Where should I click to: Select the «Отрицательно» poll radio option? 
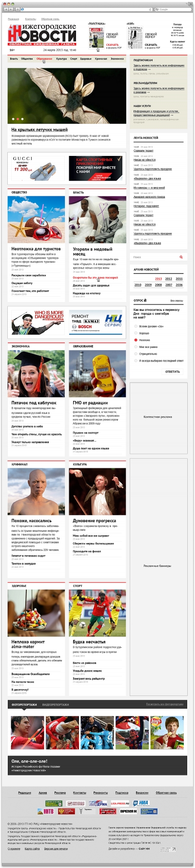point(136,354)
